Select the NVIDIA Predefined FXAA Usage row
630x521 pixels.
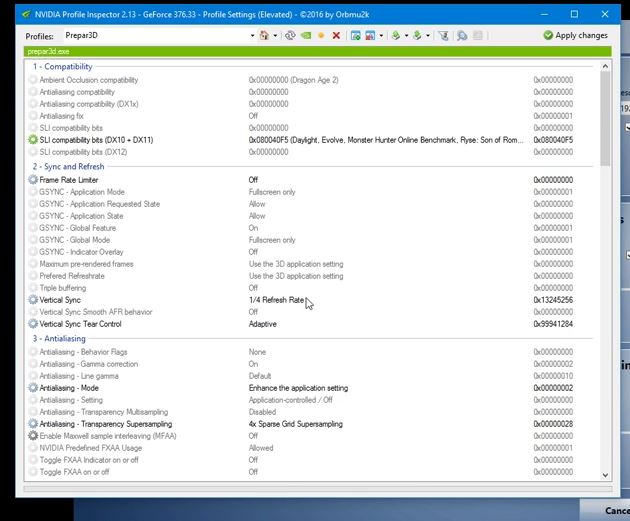coord(309,448)
